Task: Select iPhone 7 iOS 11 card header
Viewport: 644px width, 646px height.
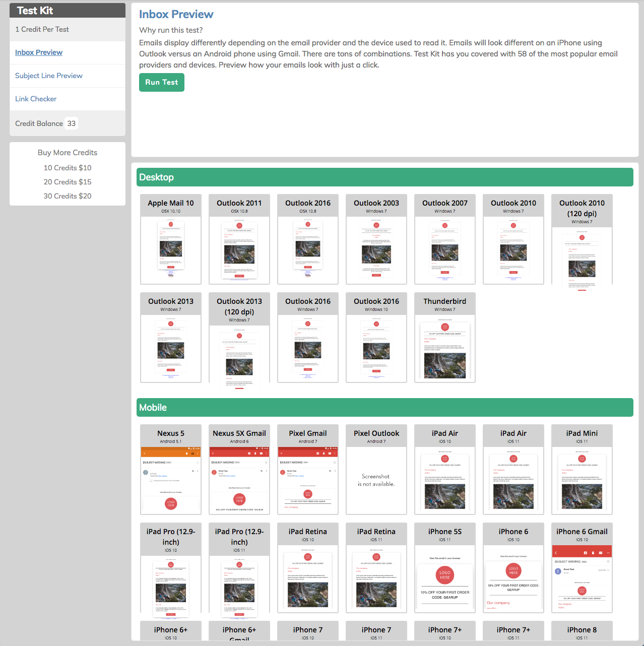Action: [376, 631]
